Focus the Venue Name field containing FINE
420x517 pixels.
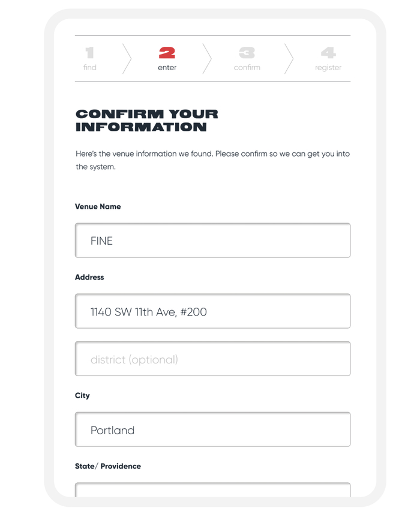[x=213, y=241]
